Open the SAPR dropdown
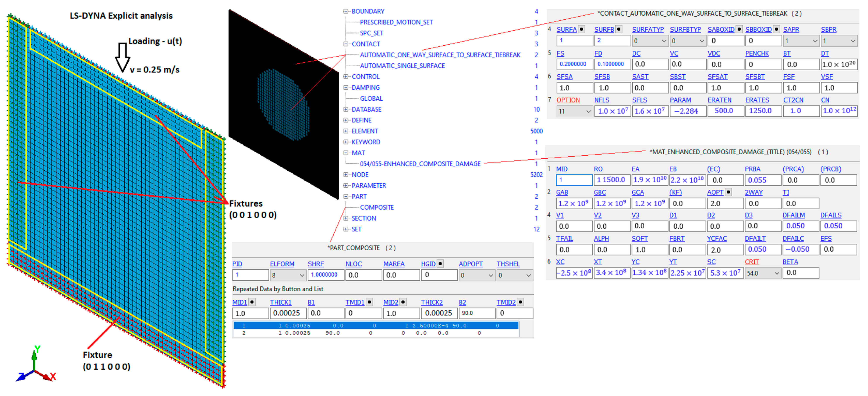This screenshot has height=396, width=868. click(801, 41)
